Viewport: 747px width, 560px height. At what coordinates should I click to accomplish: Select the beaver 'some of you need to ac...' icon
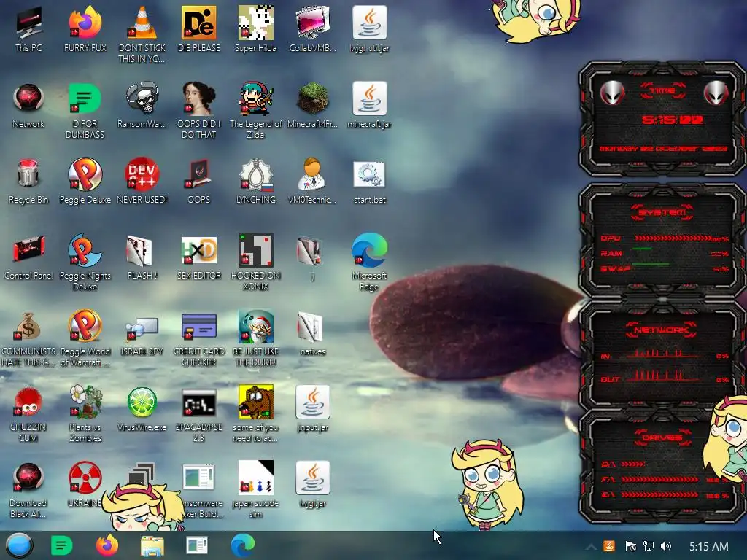pyautogui.click(x=256, y=414)
